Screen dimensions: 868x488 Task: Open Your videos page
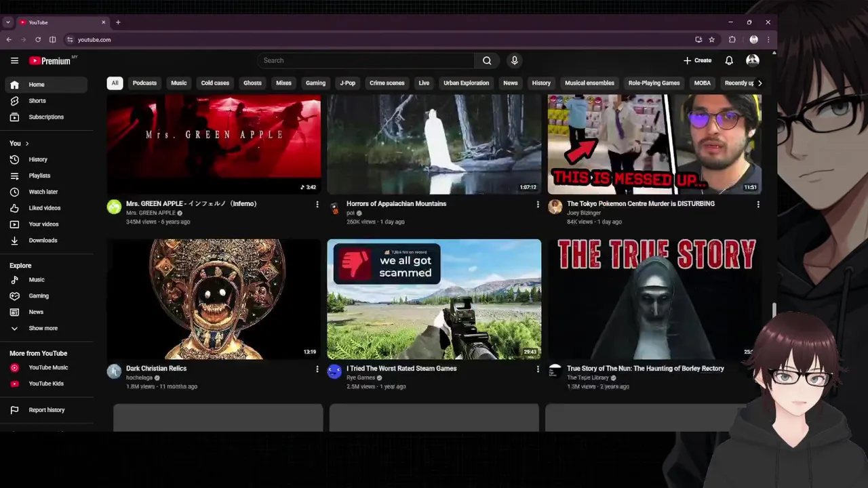[x=46, y=224]
